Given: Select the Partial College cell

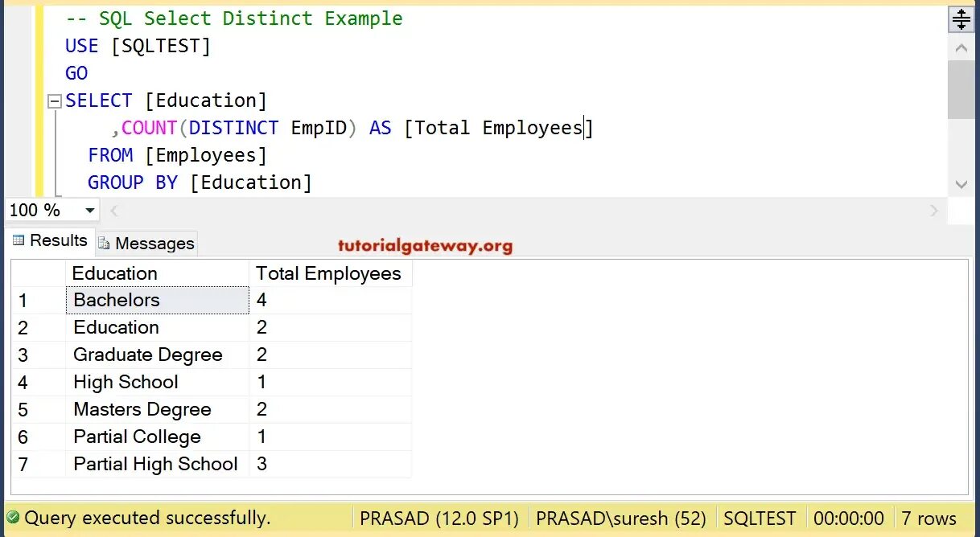Looking at the screenshot, I should point(157,437).
